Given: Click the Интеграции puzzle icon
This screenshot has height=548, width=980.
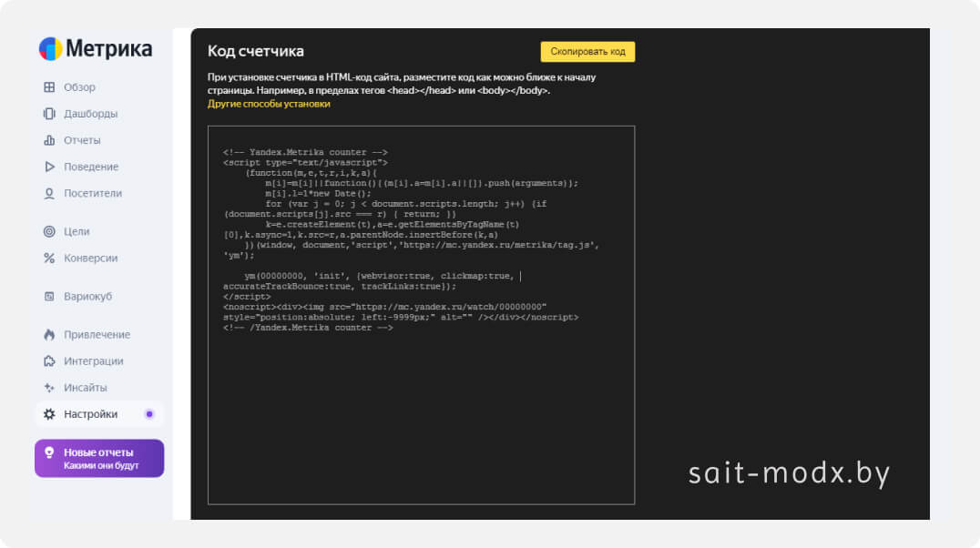Looking at the screenshot, I should click(49, 360).
